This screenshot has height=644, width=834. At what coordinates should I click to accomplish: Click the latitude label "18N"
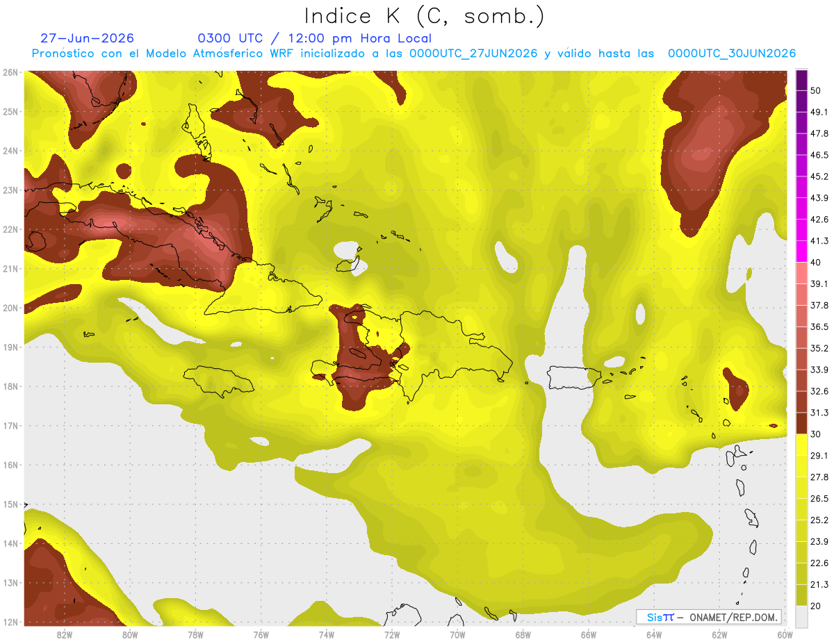(x=10, y=386)
